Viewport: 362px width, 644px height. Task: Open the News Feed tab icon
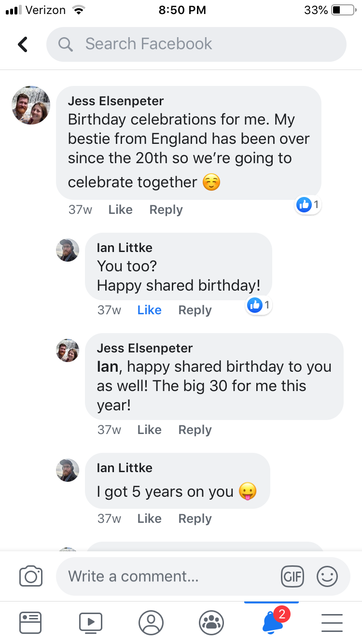30,622
